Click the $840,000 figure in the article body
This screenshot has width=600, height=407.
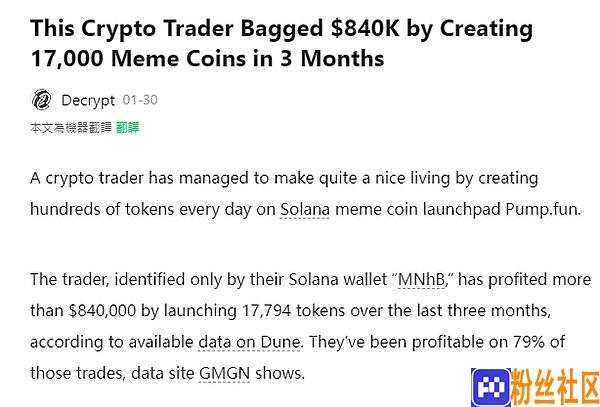(103, 311)
